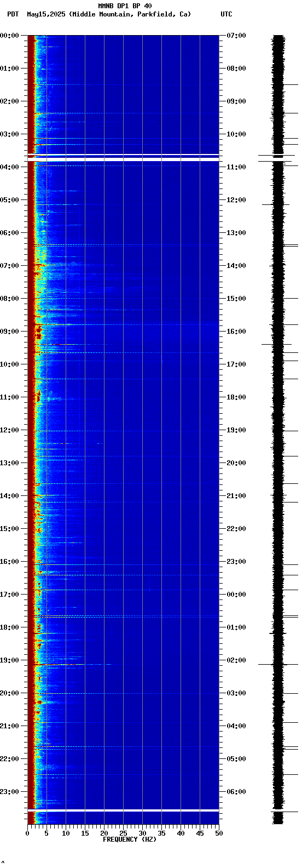Click the 14:00 label on the UTC axis
This screenshot has width=302, height=868.
pyautogui.click(x=236, y=266)
